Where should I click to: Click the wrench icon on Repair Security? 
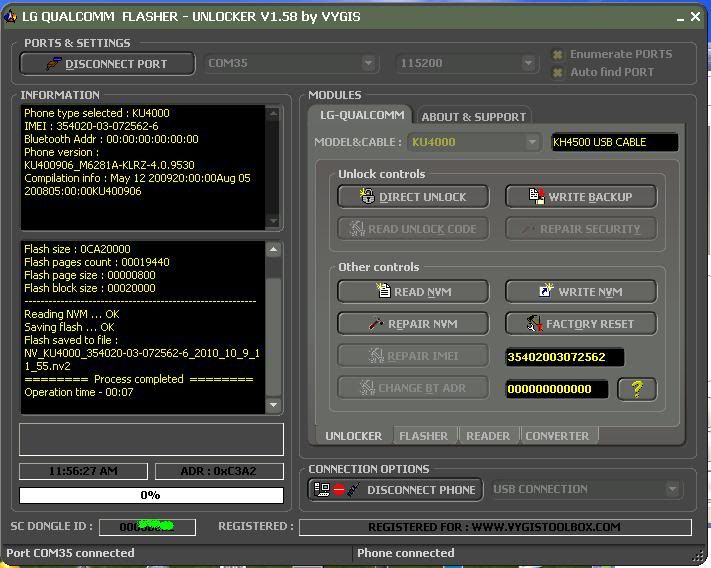[528, 228]
